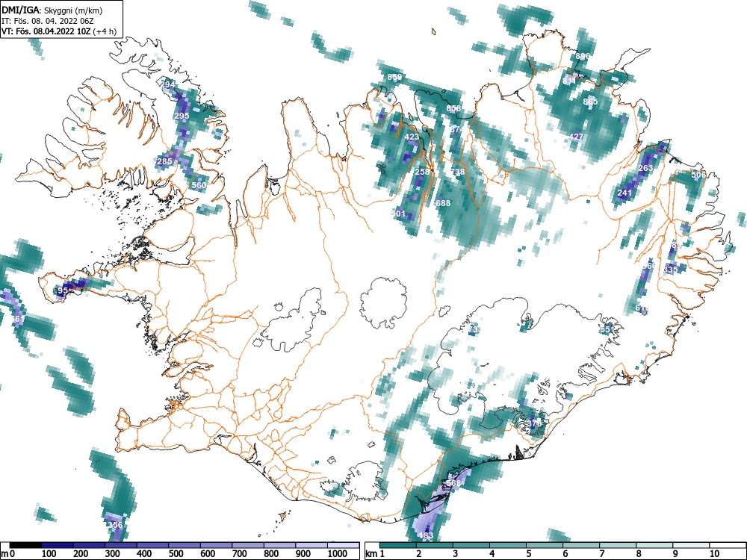Click the 506 visibility value on the east coast
This screenshot has width=747, height=560.
pyautogui.click(x=698, y=175)
